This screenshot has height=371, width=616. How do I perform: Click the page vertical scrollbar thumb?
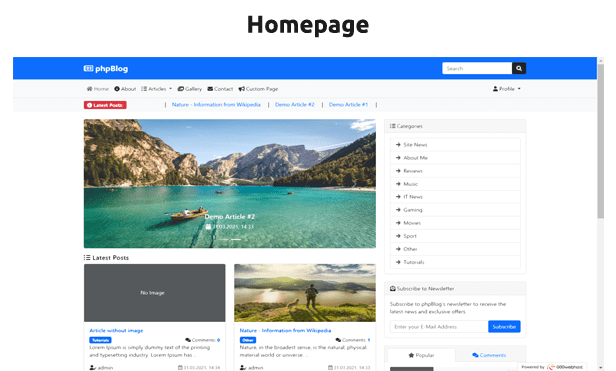tap(601, 141)
